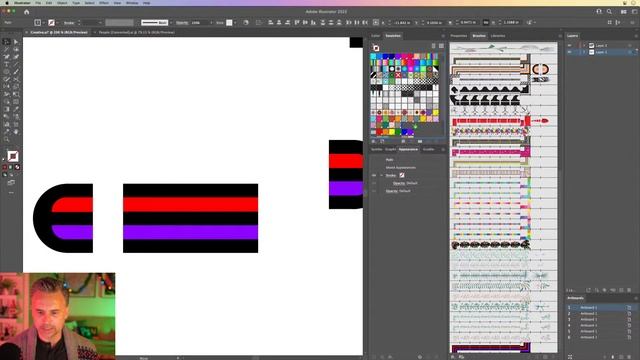Open the Appearance panel options menu
Screen dimensions: 640x360
(443, 149)
